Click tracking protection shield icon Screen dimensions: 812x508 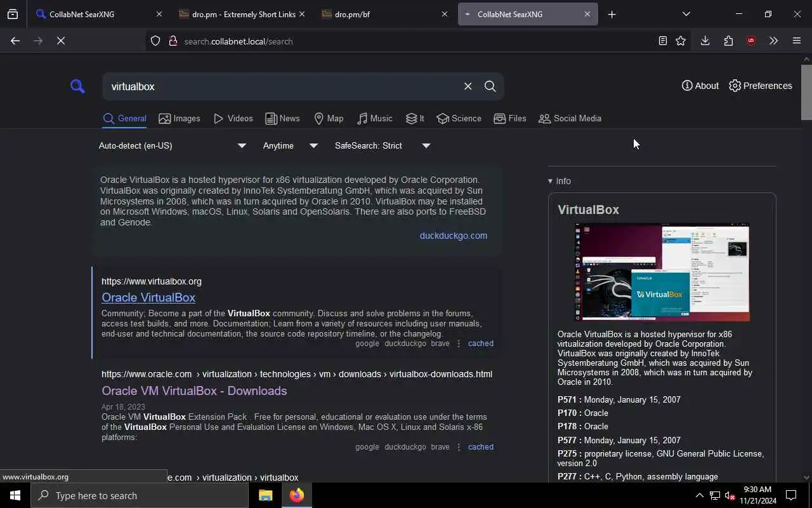(155, 41)
